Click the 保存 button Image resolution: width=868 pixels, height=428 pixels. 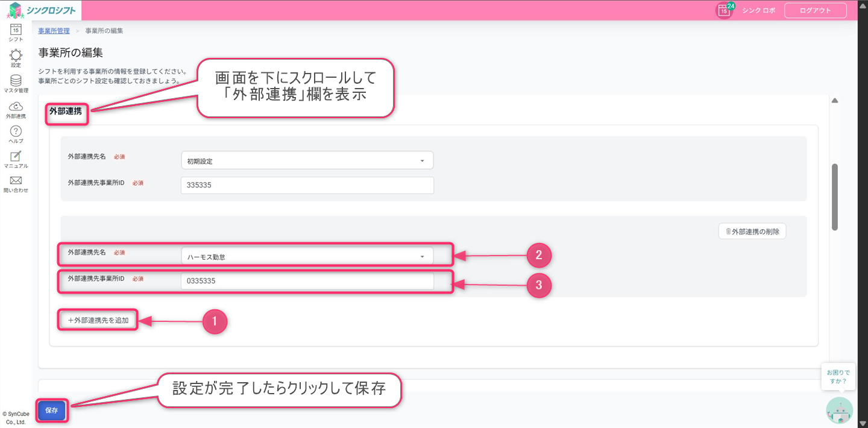(52, 410)
